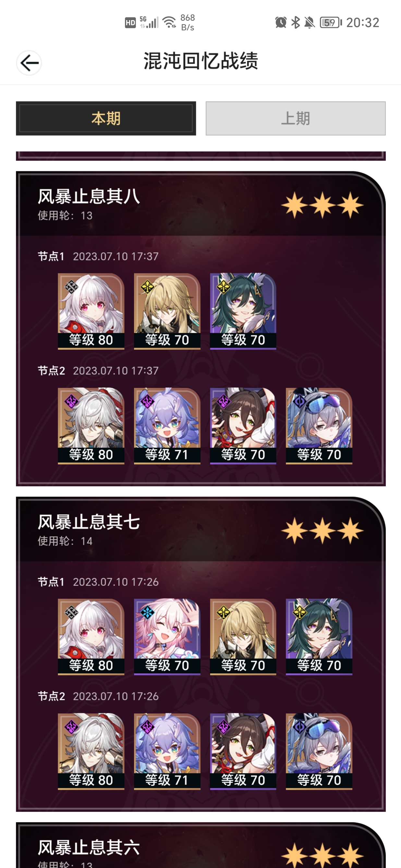The height and width of the screenshot is (868, 401).
Task: Click the three-star rating of 风暴止息其七
Action: point(322,531)
